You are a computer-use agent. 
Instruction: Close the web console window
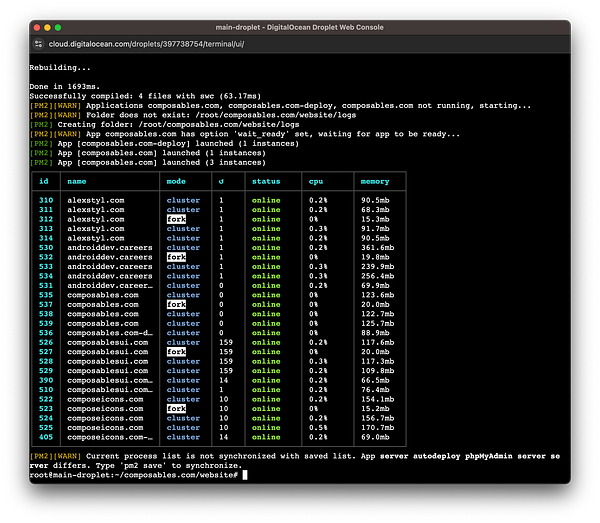pos(37,27)
